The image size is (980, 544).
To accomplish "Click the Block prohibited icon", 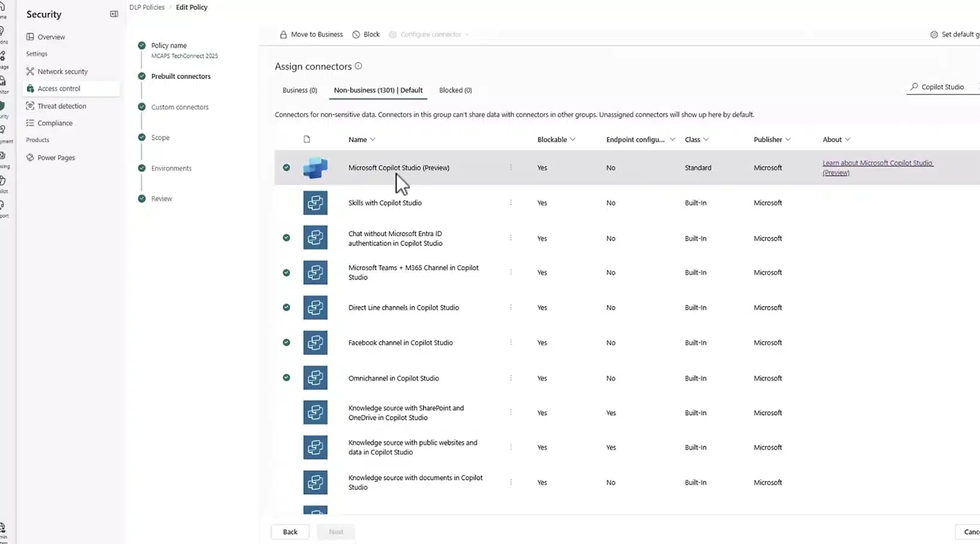I will click(356, 35).
